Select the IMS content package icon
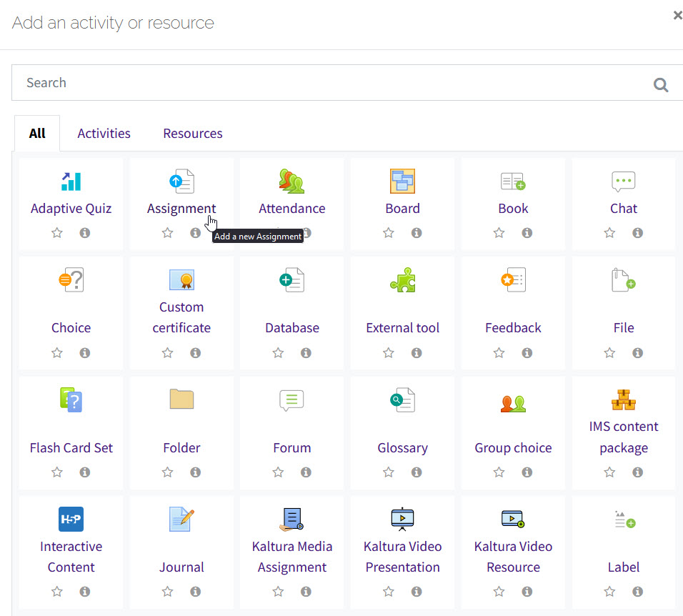 click(623, 399)
